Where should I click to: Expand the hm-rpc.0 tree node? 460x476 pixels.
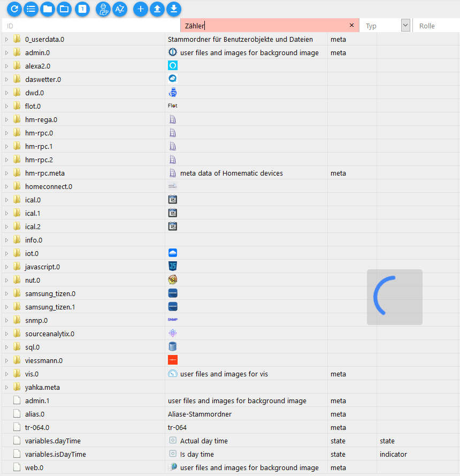tap(6, 133)
